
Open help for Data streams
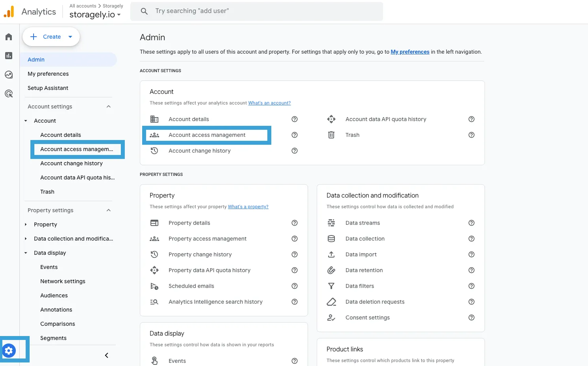coord(472,223)
